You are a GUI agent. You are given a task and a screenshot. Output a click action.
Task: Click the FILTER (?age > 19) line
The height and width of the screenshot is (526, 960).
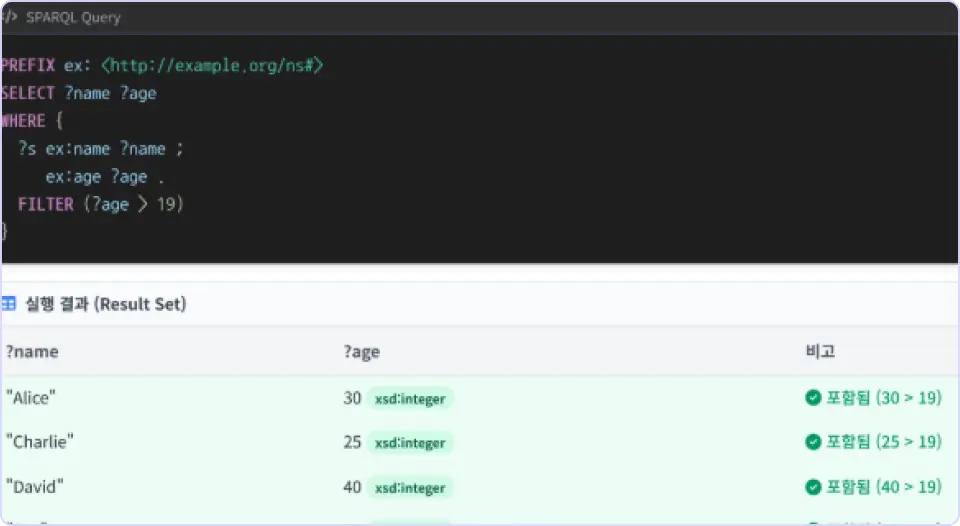click(100, 204)
